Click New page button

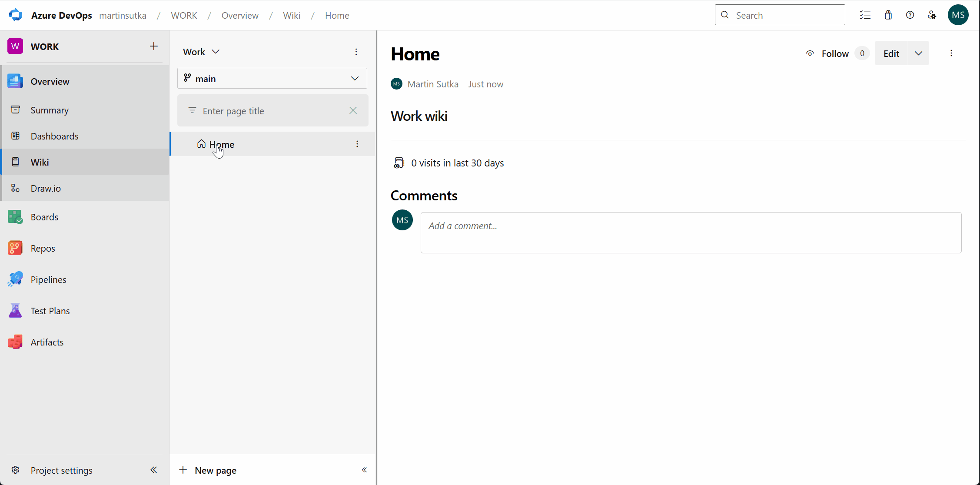(208, 470)
